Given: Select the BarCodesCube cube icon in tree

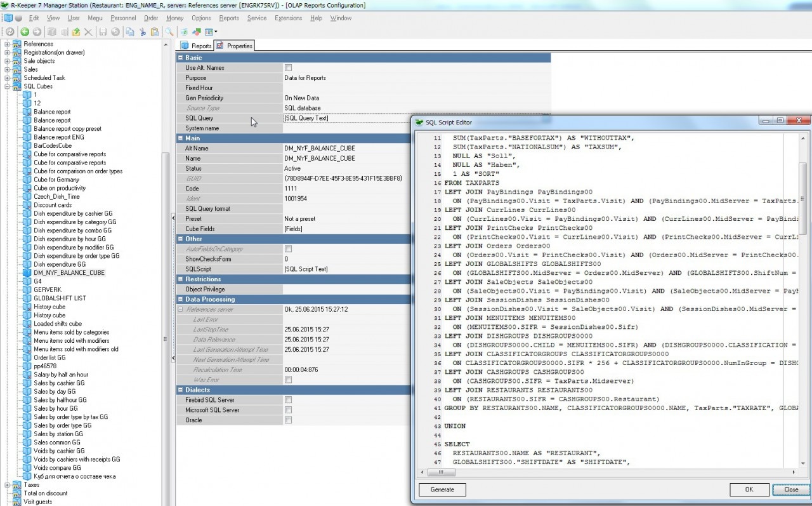Looking at the screenshot, I should point(27,145).
